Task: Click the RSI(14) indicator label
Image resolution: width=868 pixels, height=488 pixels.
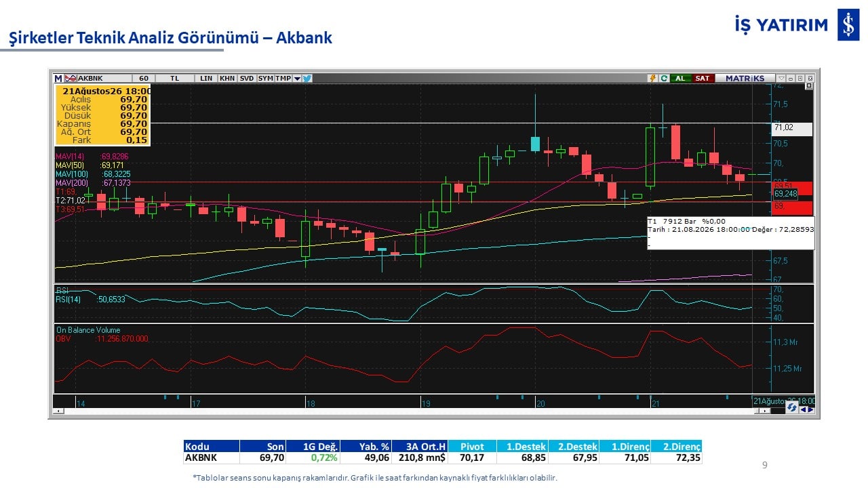Action: [68, 299]
